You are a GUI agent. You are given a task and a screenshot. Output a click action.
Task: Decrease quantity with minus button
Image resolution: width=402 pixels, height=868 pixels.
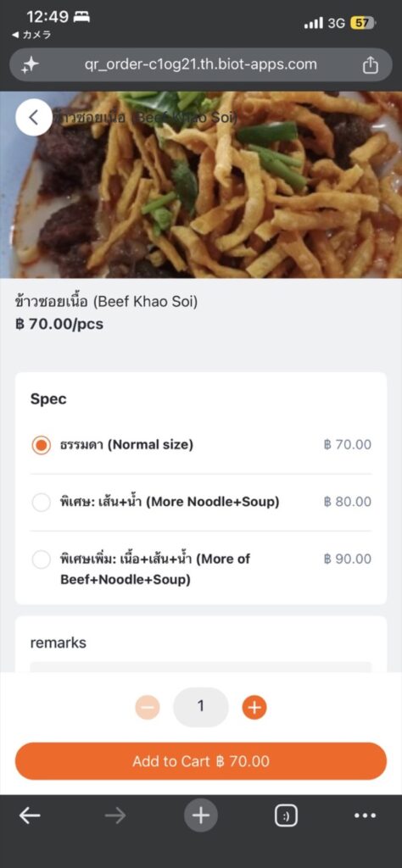[x=148, y=707]
